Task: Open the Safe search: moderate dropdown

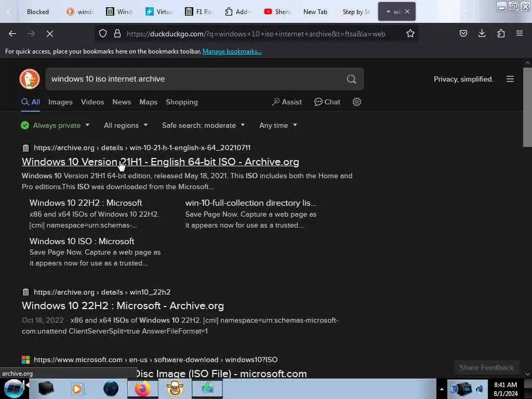Action: 203,125
